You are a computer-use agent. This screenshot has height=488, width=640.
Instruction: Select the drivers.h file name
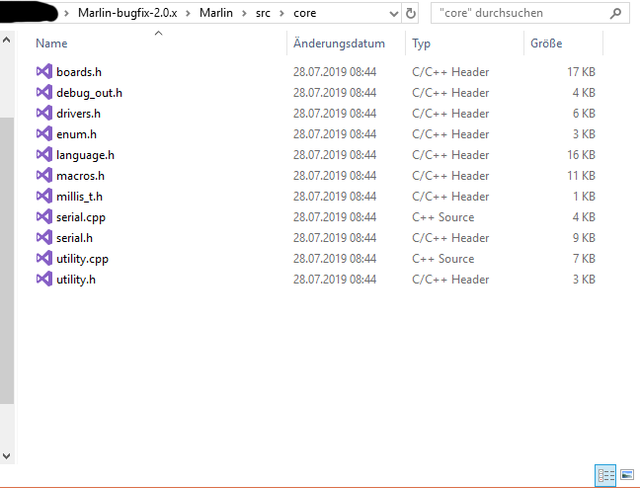coord(78,113)
